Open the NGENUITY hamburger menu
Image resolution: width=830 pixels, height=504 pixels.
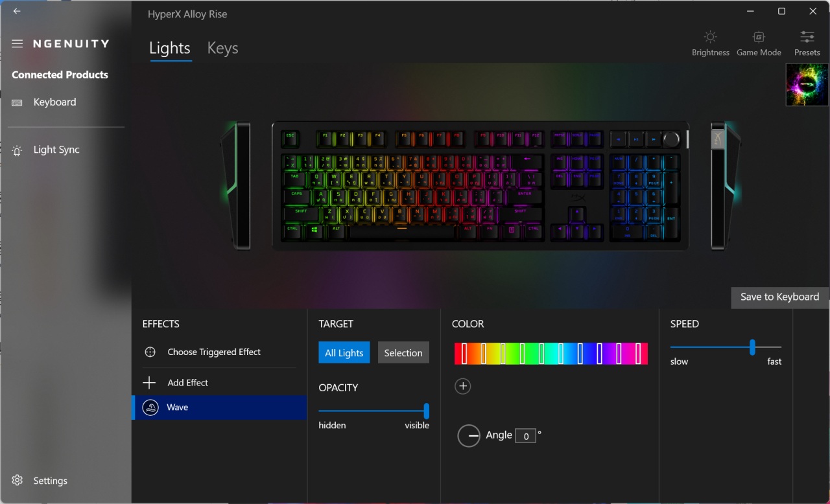pos(18,44)
